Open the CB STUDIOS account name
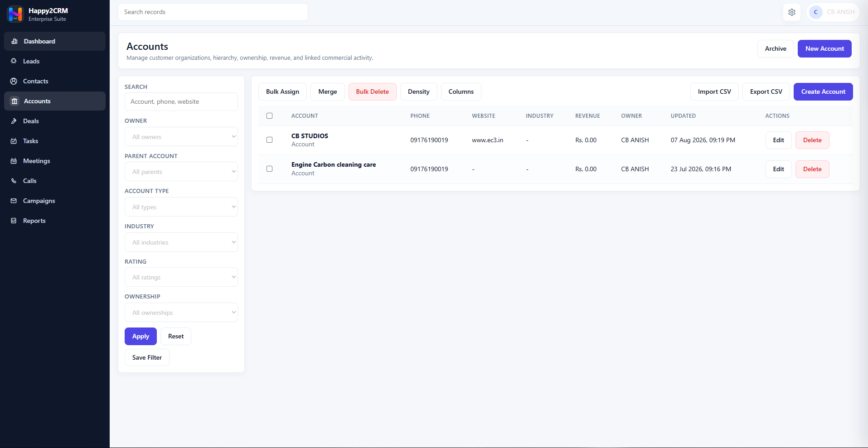The width and height of the screenshot is (868, 448). point(310,136)
